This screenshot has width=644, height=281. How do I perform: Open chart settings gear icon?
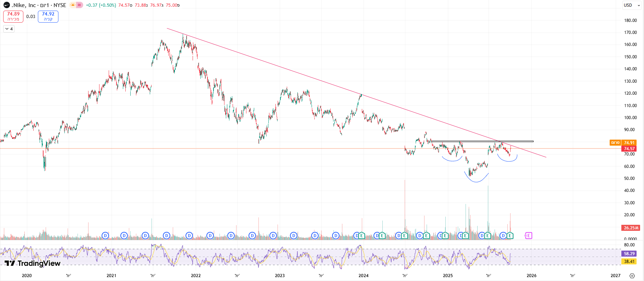(x=632, y=276)
